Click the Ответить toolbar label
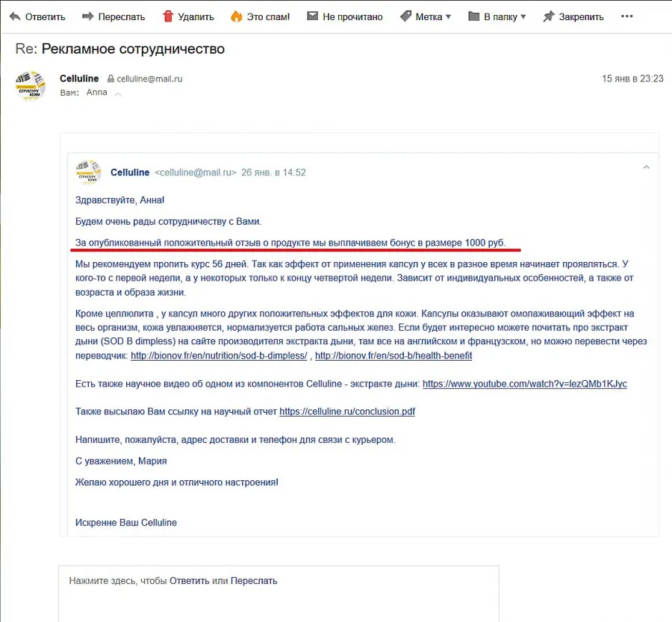Image resolution: width=672 pixels, height=622 pixels. click(46, 16)
